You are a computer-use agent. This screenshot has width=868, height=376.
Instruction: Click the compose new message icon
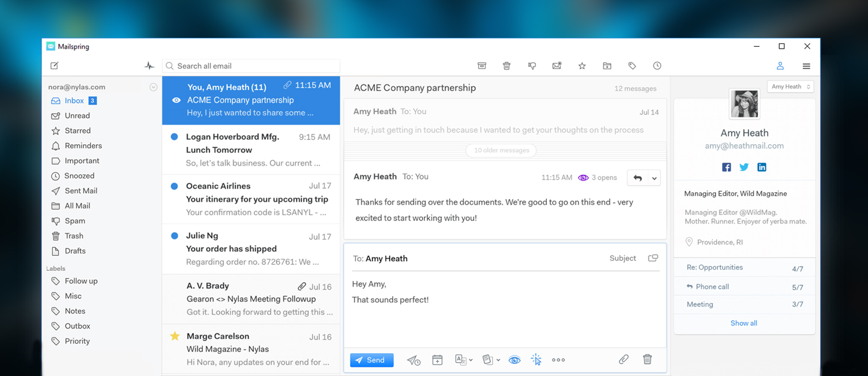click(55, 66)
